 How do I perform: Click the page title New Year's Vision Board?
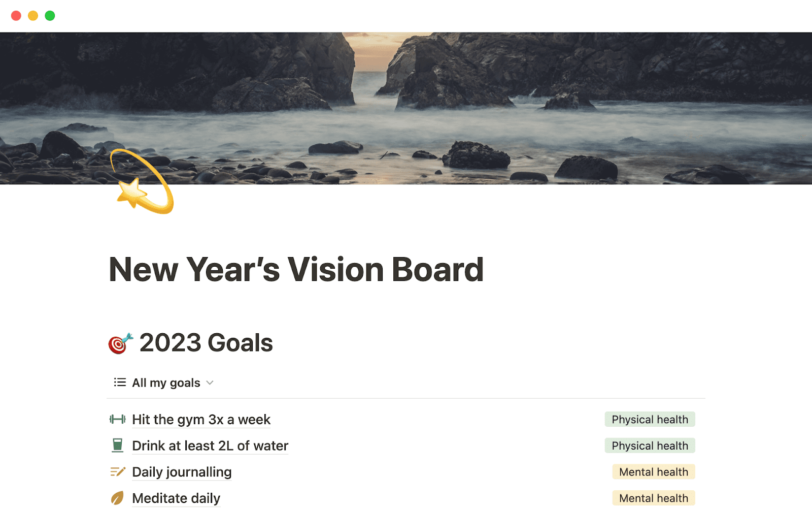296,269
